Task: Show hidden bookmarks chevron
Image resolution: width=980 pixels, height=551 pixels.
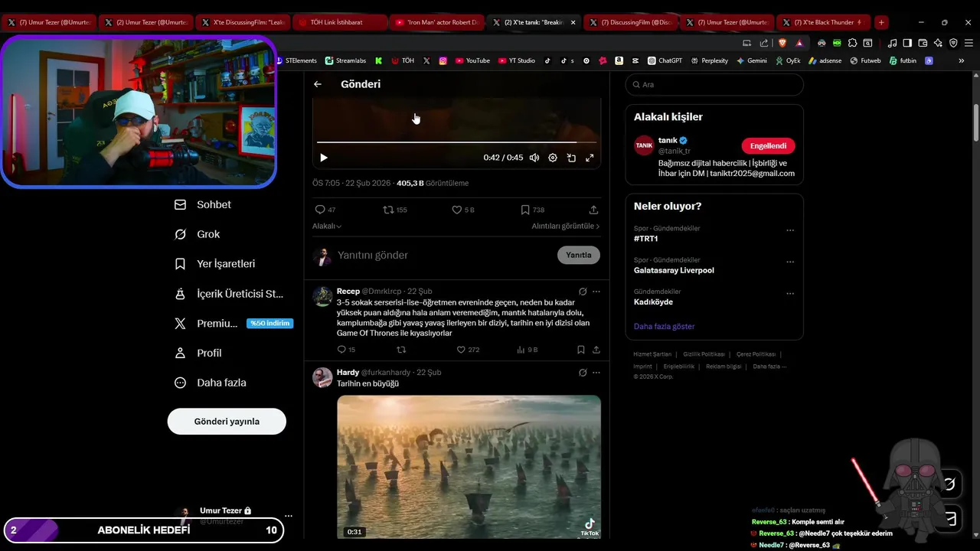Action: pos(962,60)
